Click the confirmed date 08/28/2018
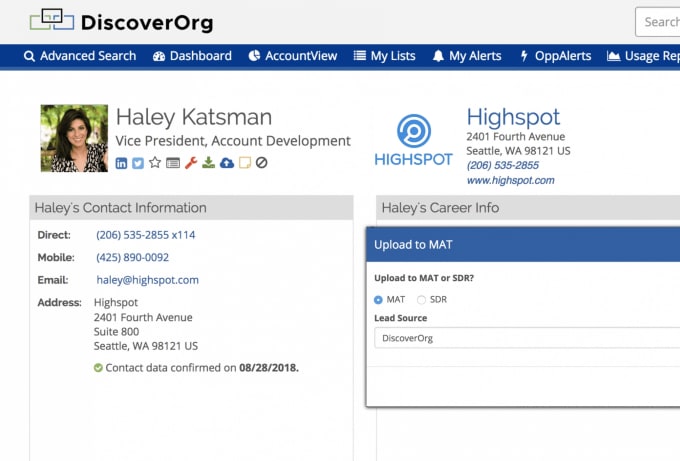This screenshot has width=680, height=461. [269, 368]
